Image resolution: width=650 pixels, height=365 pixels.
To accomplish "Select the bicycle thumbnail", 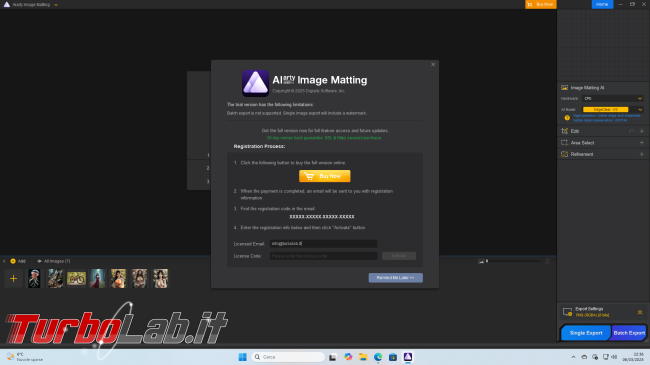I will click(x=76, y=278).
